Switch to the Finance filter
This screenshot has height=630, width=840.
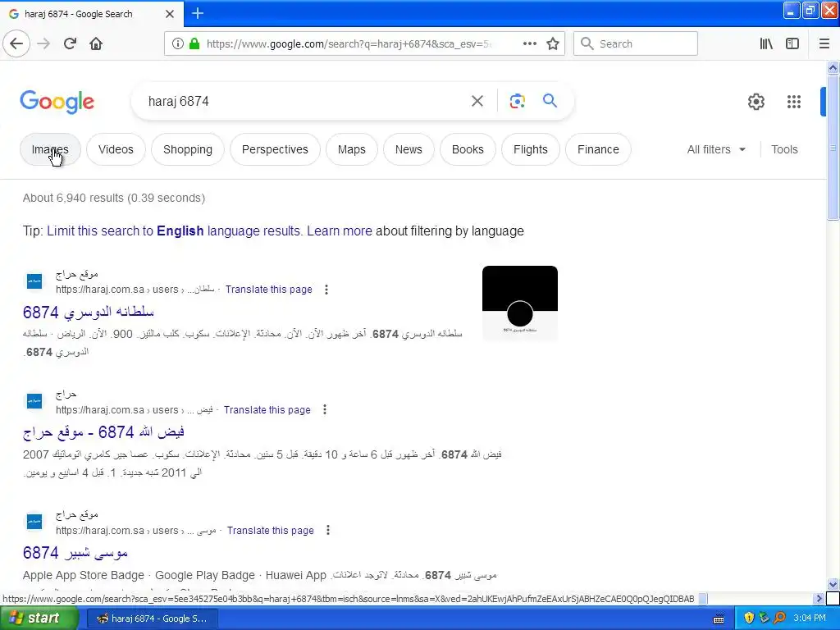pos(598,149)
